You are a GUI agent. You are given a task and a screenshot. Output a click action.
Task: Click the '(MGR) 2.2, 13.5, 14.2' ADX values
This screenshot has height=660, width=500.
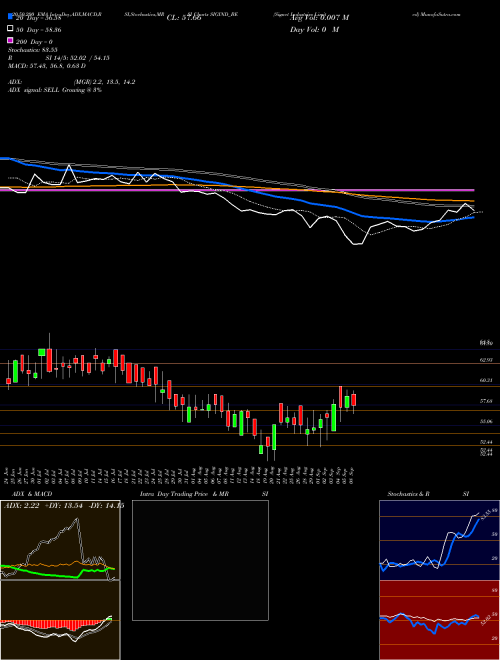[x=104, y=82]
